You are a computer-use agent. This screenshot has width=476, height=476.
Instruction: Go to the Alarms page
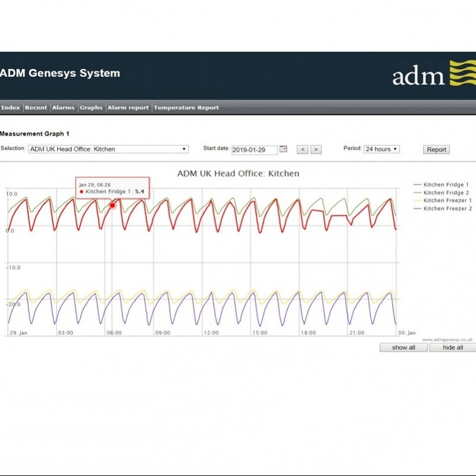[x=63, y=108]
